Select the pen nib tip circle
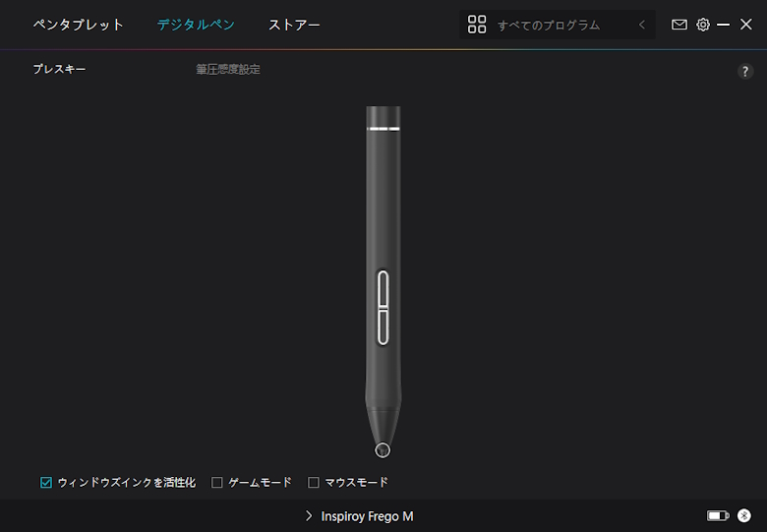This screenshot has width=767, height=532. [383, 449]
